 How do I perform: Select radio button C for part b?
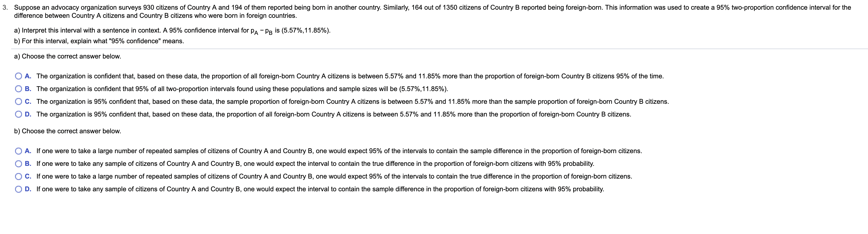click(x=19, y=176)
